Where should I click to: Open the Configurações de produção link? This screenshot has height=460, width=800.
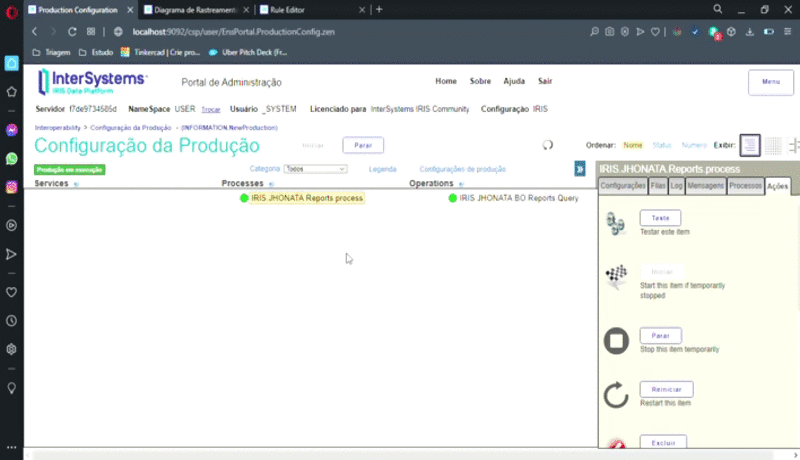coord(462,169)
